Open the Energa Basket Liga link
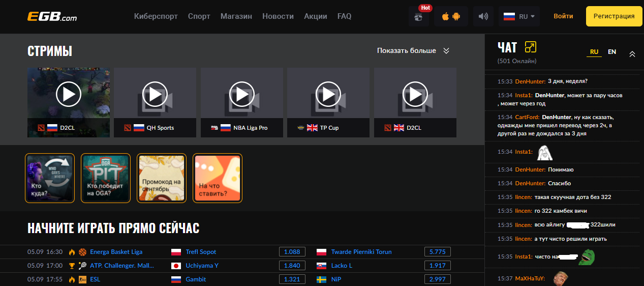 coord(116,252)
